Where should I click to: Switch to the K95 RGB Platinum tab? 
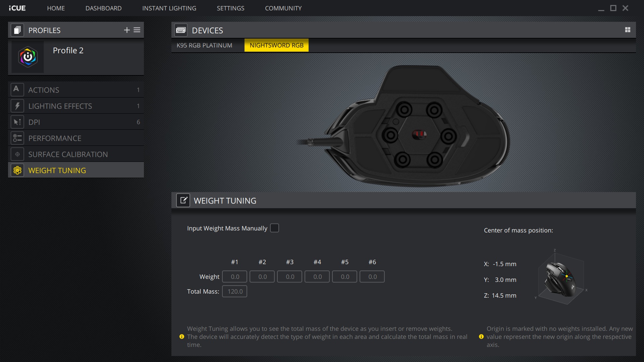(204, 45)
